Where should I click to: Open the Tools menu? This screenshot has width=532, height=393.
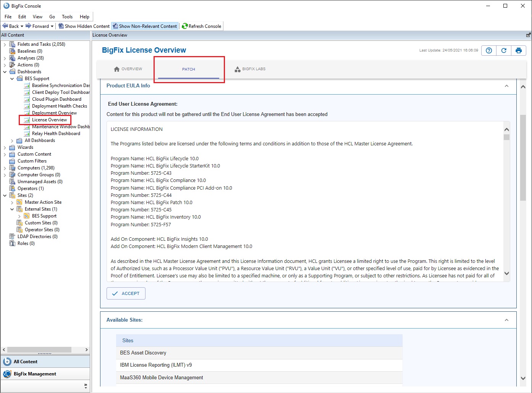click(67, 17)
